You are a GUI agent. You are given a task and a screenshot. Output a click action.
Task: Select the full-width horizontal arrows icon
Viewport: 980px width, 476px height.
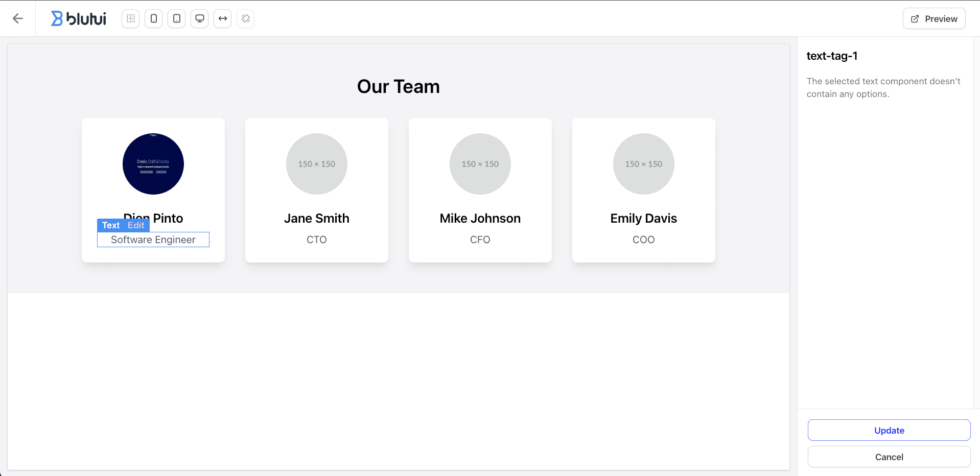tap(223, 19)
